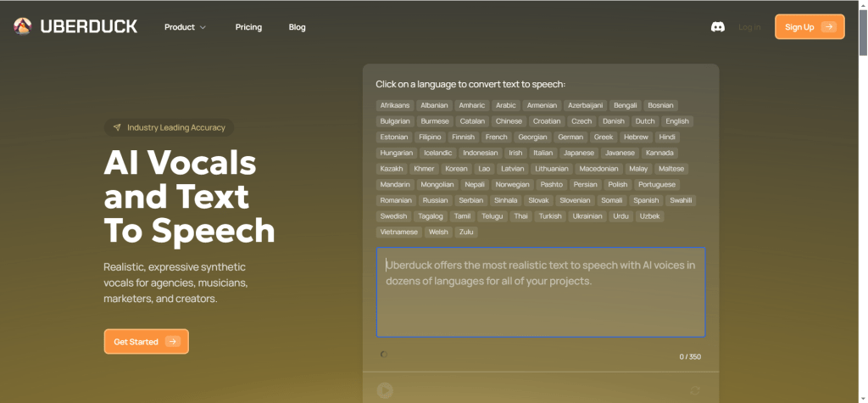Image resolution: width=868 pixels, height=403 pixels.
Task: Select Mandarin from the language list
Action: pos(395,184)
